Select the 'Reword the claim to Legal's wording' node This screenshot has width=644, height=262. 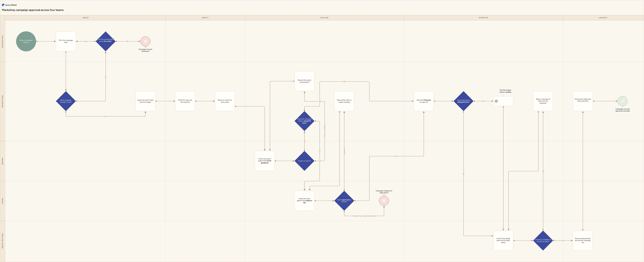344,101
